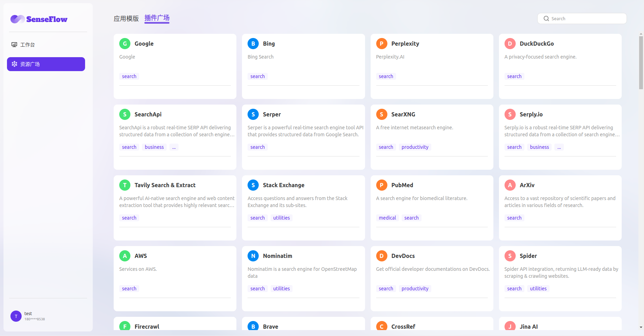
Task: Click the vertical scrollbar thumb
Action: point(641,63)
